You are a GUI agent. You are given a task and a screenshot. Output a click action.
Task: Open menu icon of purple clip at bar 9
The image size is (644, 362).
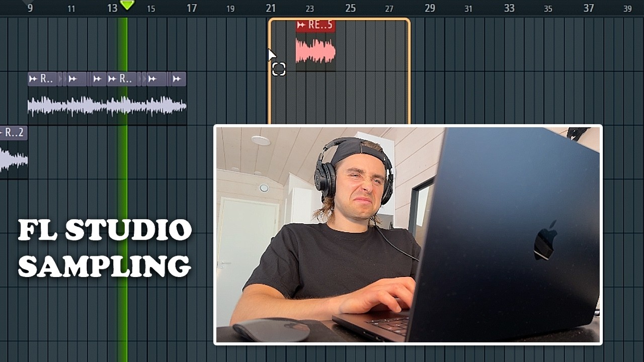33,79
